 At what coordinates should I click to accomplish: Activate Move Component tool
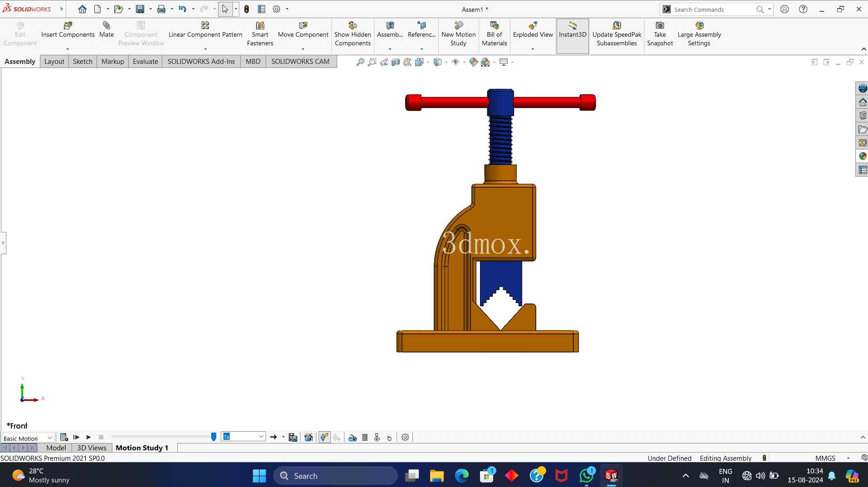point(303,30)
